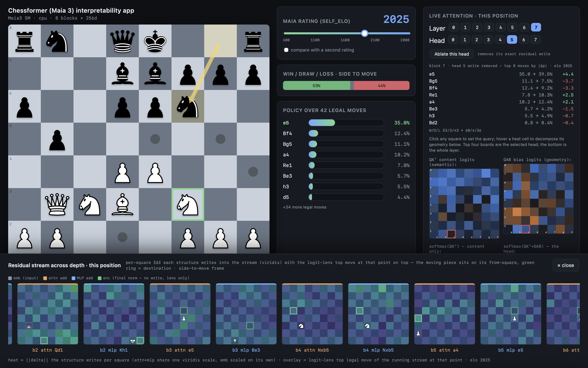
Task: Select Head 0 button
Action: pyautogui.click(x=453, y=39)
